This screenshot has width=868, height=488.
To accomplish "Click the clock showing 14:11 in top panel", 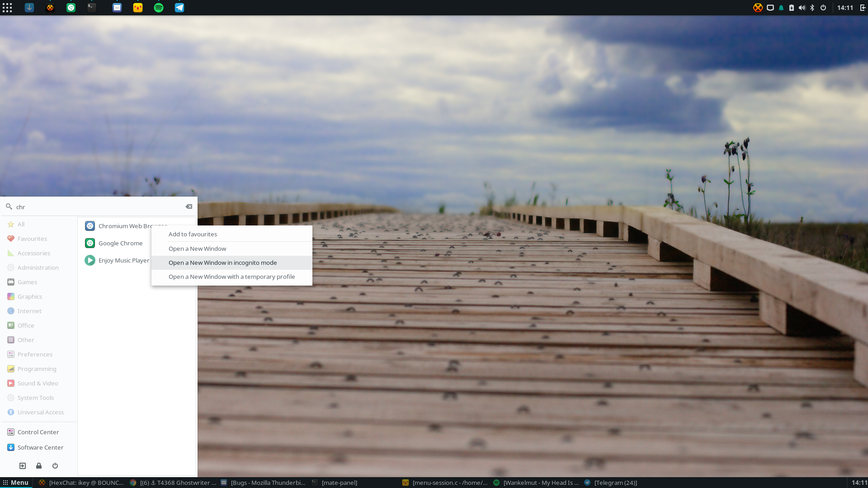I will 845,8.
